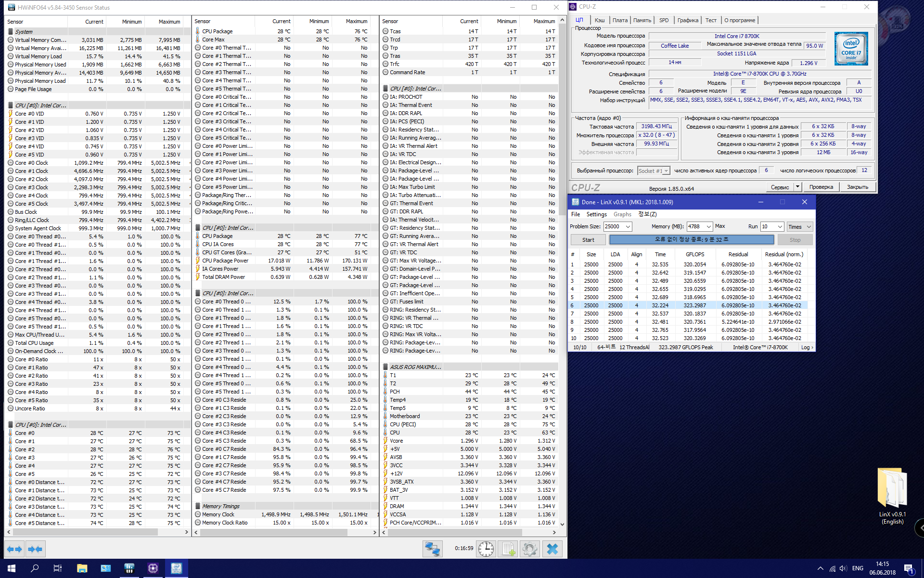
Task: Switch to the Память tab in CPU-Z
Action: [x=642, y=20]
